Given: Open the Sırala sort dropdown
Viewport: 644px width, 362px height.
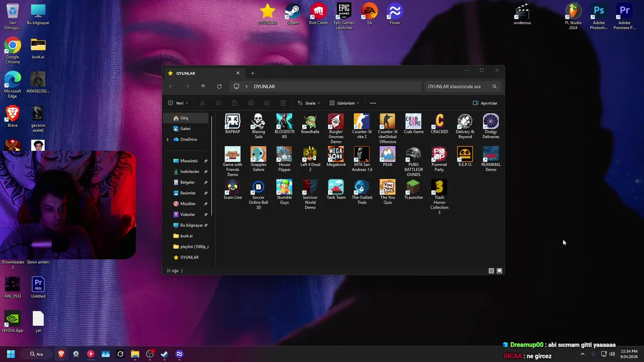Looking at the screenshot, I should (x=309, y=103).
